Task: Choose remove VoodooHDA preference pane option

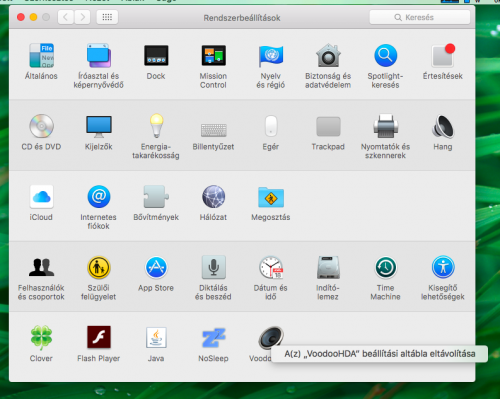Action: point(380,354)
